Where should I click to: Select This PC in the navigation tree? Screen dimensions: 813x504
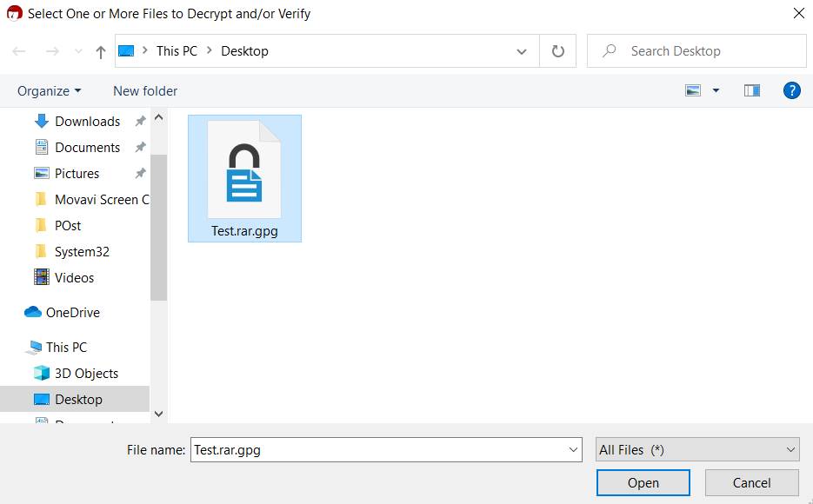click(66, 347)
